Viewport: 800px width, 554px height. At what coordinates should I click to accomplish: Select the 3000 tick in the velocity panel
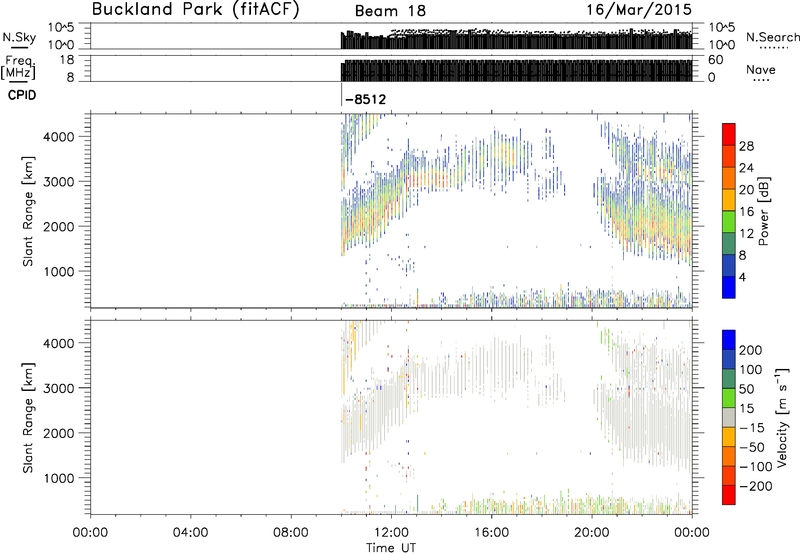coord(58,388)
